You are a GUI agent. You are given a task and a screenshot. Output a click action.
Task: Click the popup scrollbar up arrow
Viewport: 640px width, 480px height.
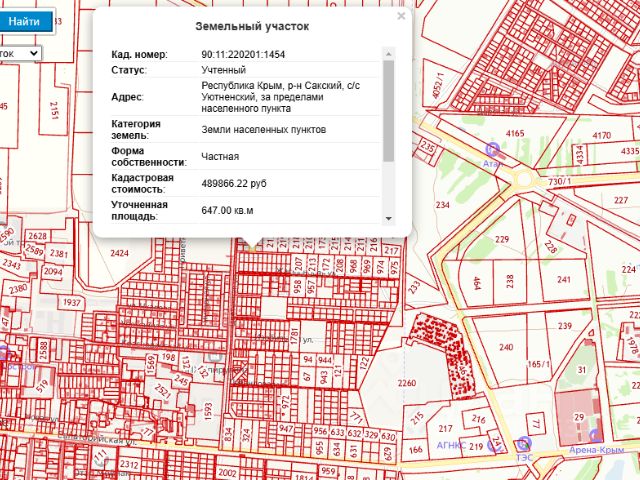pos(389,53)
